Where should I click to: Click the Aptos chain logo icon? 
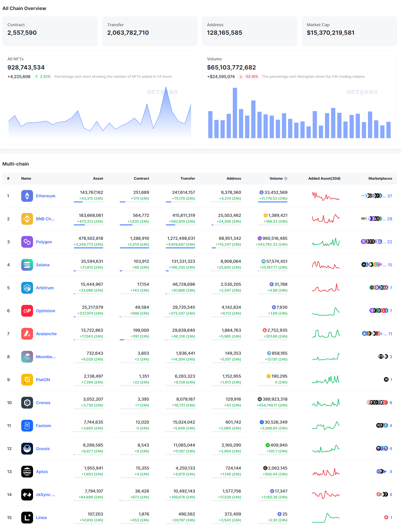[x=27, y=472]
